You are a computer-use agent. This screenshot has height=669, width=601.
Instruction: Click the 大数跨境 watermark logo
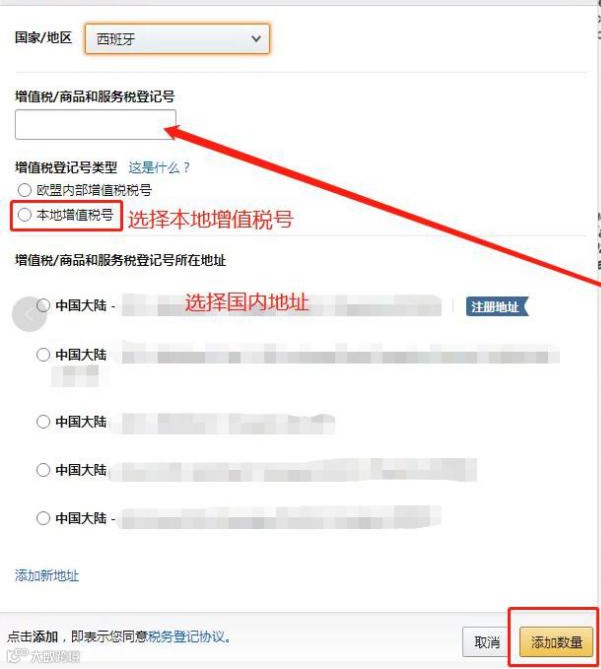[x=44, y=656]
